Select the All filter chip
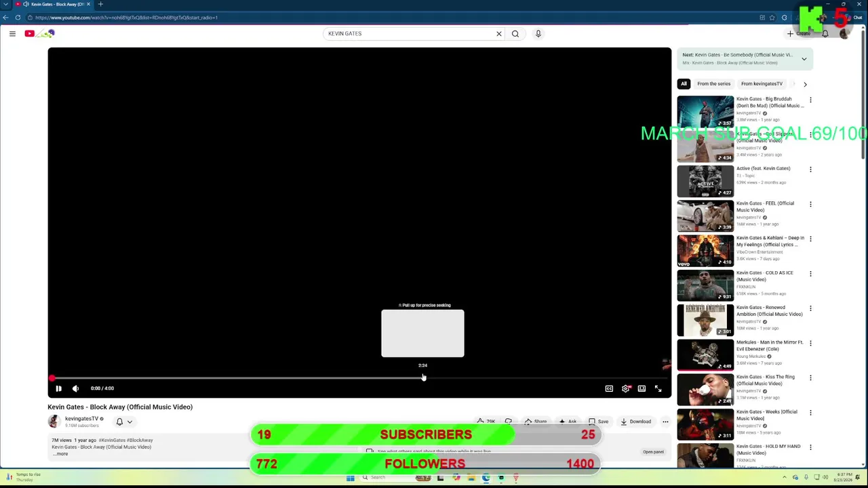This screenshot has height=488, width=868. (x=684, y=84)
